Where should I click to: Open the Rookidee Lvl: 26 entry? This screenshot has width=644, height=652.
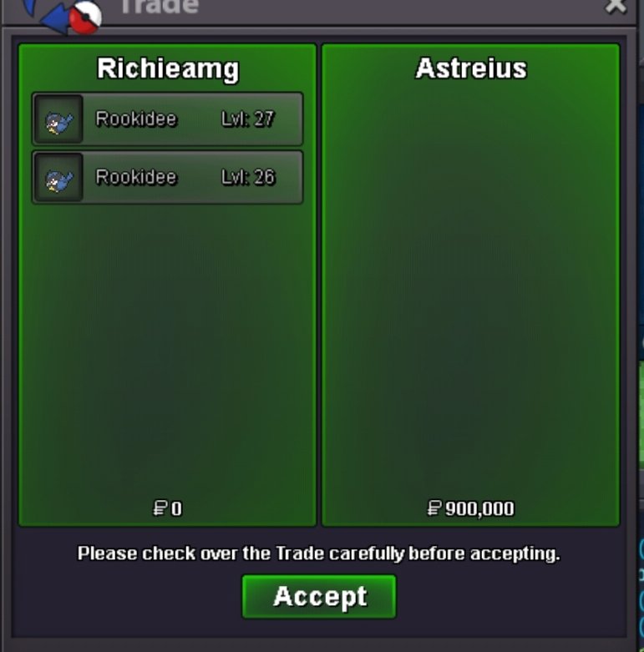coord(168,178)
